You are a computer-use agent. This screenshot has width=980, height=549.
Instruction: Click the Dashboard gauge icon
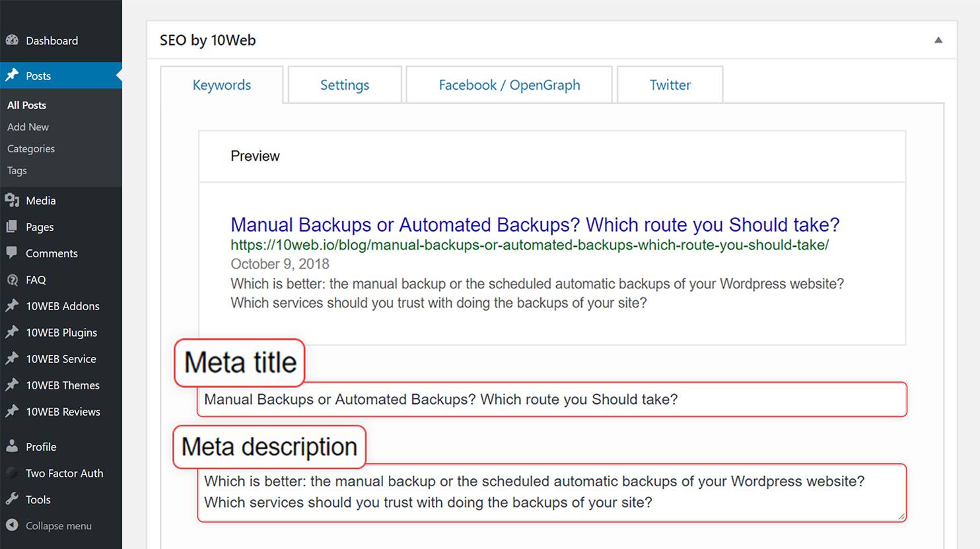point(12,40)
